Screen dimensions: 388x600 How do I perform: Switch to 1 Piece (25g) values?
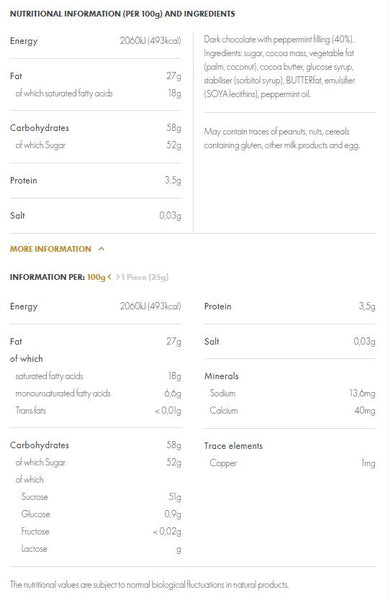[145, 277]
